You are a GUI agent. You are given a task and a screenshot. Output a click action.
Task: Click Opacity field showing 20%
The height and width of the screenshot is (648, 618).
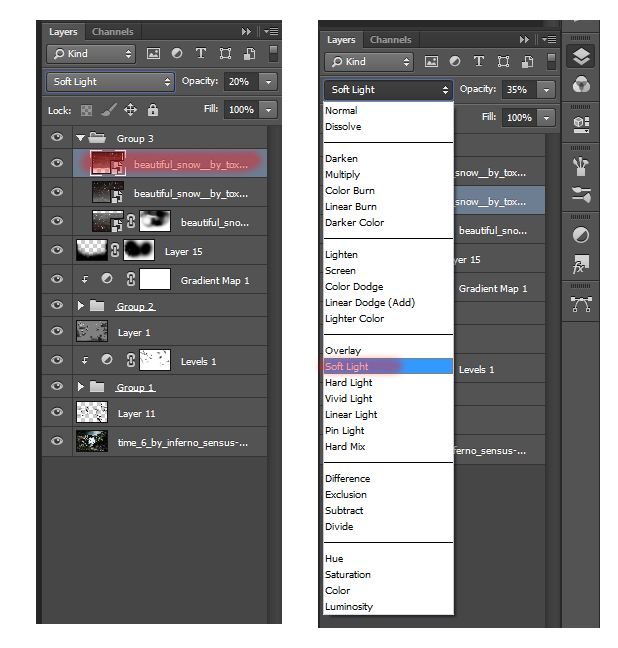[241, 82]
